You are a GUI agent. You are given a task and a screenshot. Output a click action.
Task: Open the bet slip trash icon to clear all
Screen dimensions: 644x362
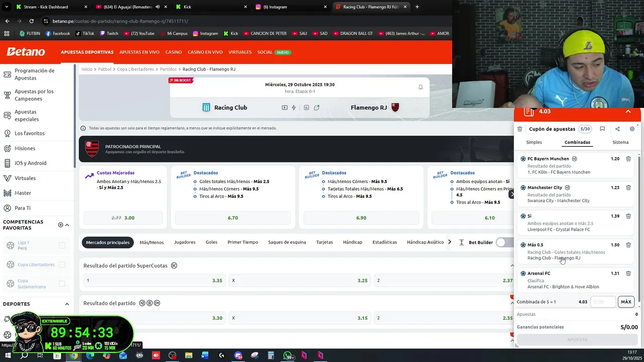(520, 129)
